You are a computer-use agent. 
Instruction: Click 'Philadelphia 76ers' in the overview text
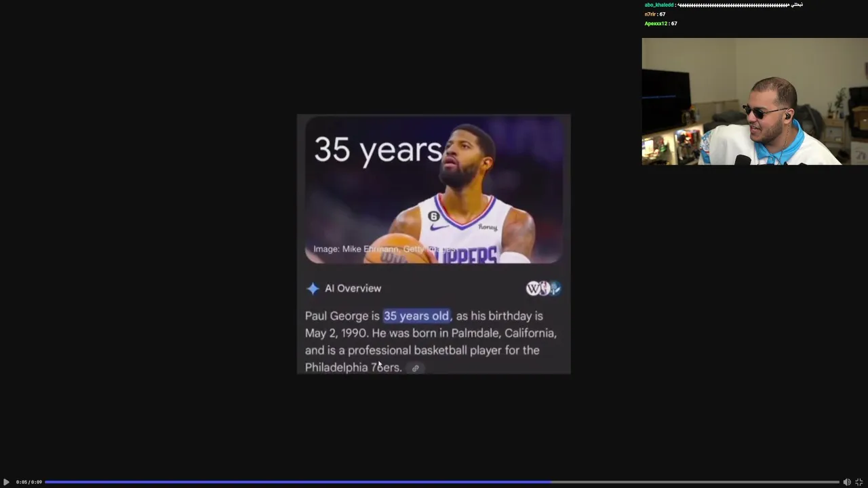tap(353, 367)
